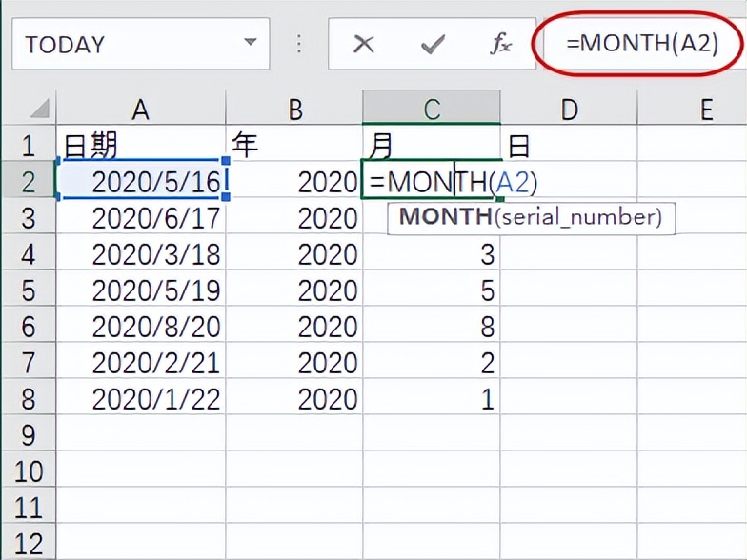
Task: Click cell A3 containing 2020/6/17
Action: pyautogui.click(x=141, y=218)
